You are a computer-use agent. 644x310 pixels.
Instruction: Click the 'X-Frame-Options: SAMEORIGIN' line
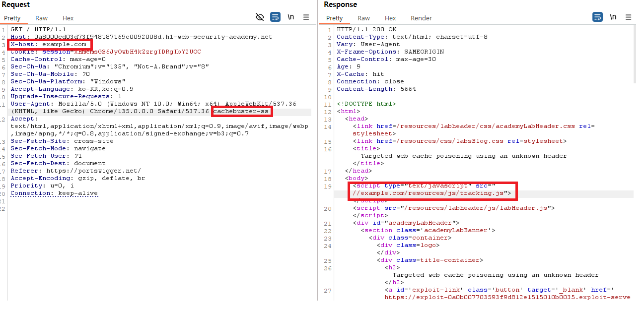click(x=390, y=52)
